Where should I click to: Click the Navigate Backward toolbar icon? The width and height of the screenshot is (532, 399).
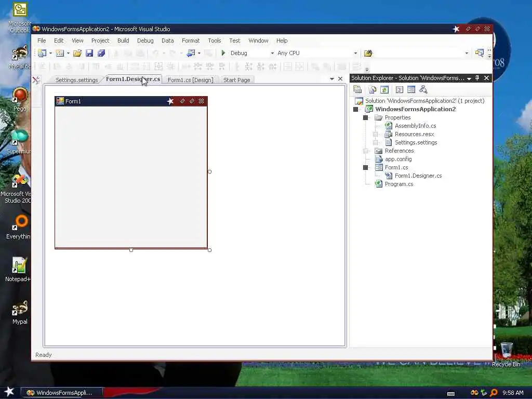point(191,53)
